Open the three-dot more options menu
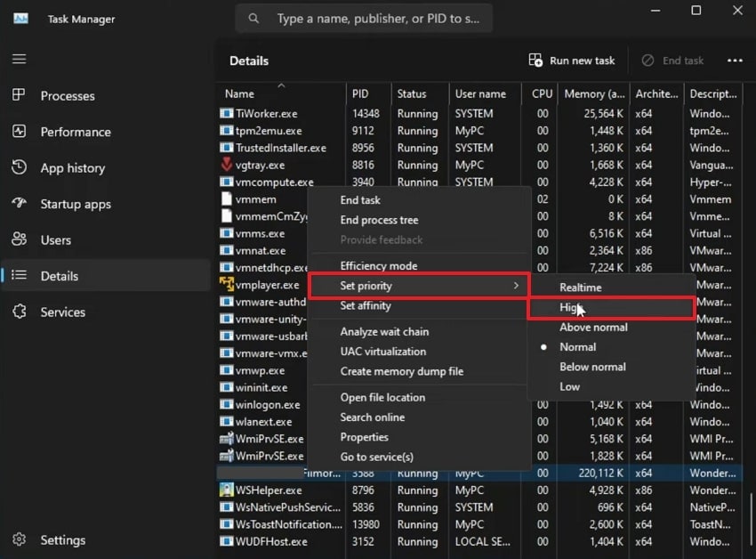This screenshot has width=756, height=559. coord(735,61)
